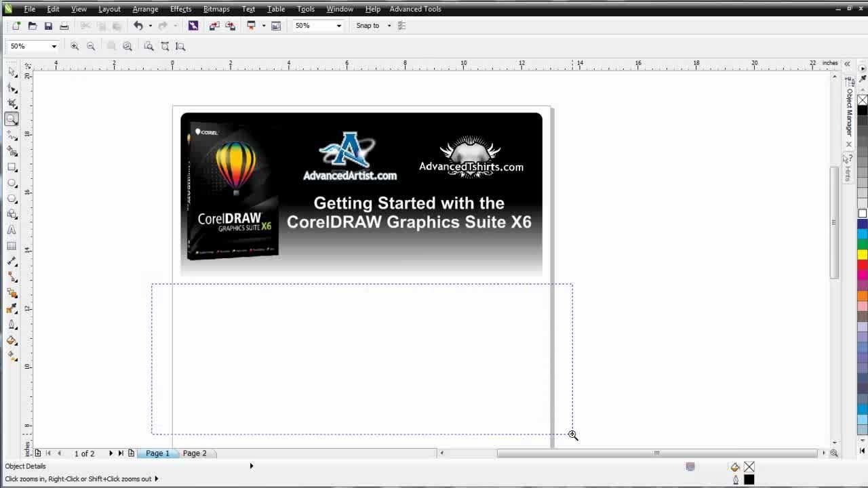The height and width of the screenshot is (488, 868).
Task: Open the property bar zoom level dropdown
Action: (x=54, y=46)
